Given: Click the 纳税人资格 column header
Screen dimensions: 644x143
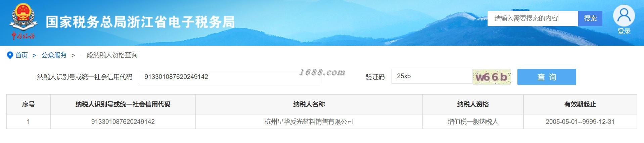Looking at the screenshot, I should [473, 104].
